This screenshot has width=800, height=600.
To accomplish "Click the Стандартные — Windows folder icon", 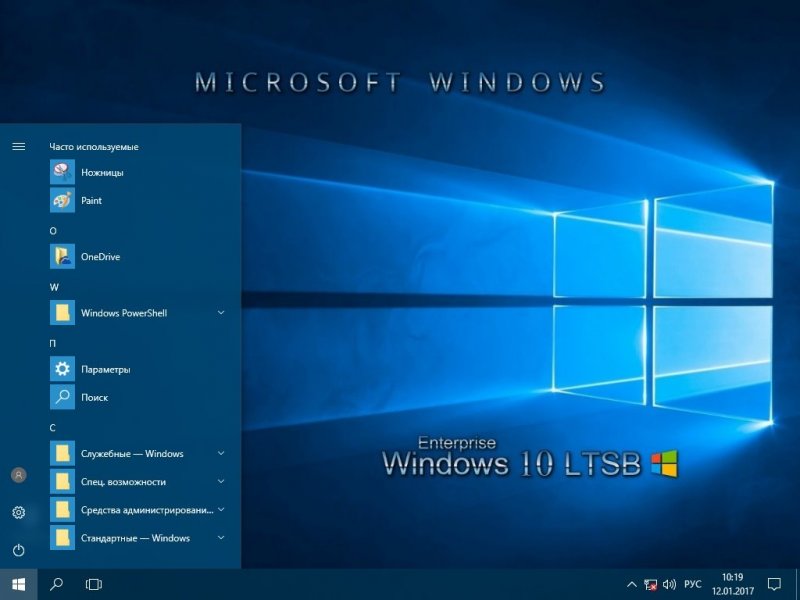I will [62, 538].
